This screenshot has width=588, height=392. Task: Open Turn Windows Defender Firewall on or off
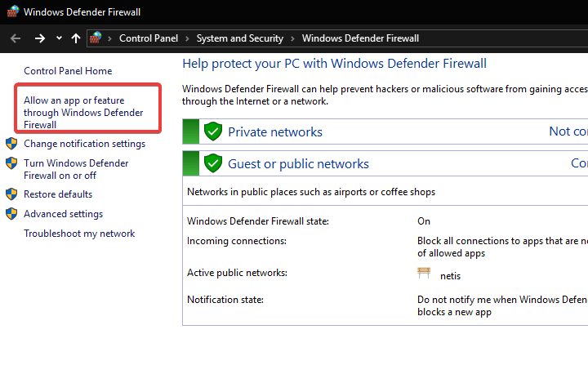[76, 169]
